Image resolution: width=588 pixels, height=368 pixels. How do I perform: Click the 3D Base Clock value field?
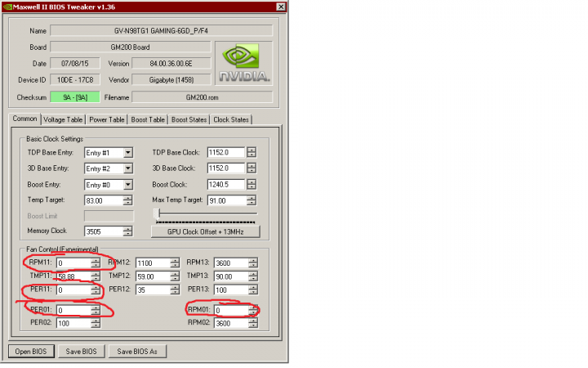tap(226, 168)
